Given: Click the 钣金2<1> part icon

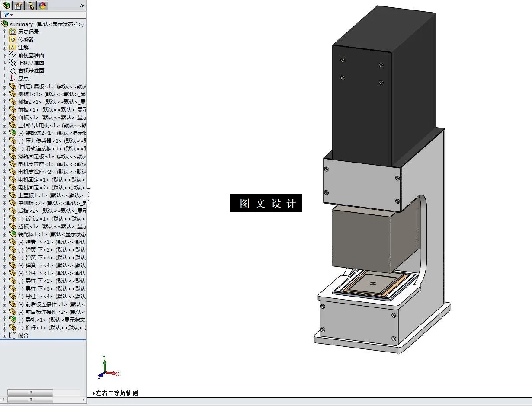Looking at the screenshot, I should tap(13, 218).
